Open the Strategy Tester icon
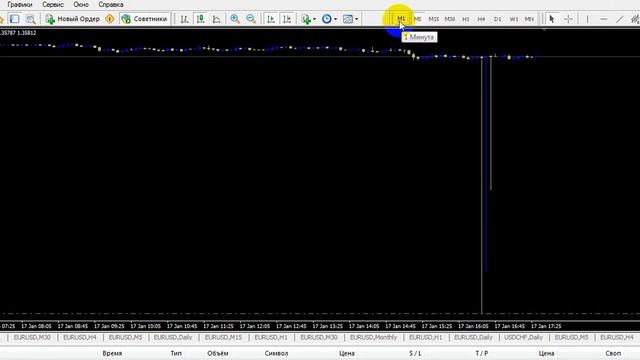The image size is (640, 360). point(31,19)
